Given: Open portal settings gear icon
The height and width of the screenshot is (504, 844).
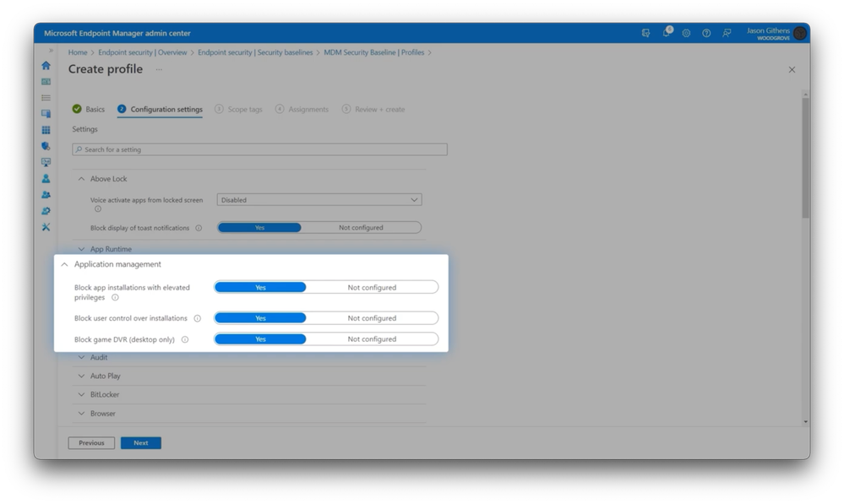Looking at the screenshot, I should (686, 34).
